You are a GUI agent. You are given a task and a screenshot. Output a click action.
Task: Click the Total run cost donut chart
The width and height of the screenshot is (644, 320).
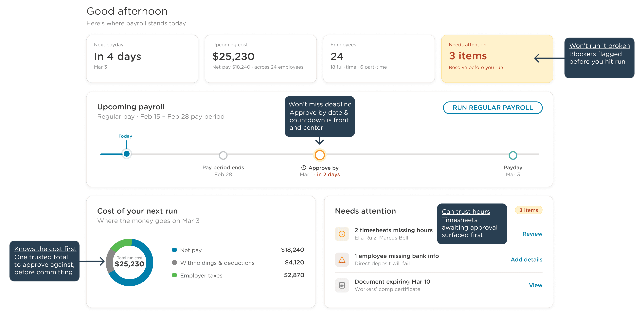tap(130, 262)
